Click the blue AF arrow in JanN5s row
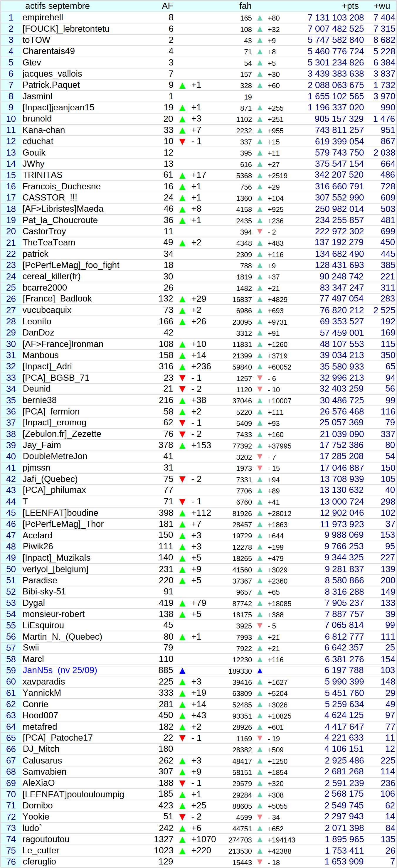Screen dimensions: 397x868 (x=182, y=671)
